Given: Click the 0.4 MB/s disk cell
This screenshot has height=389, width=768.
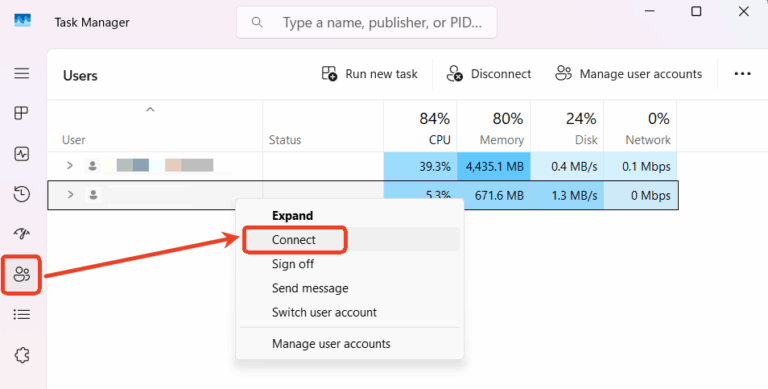Looking at the screenshot, I should (x=567, y=166).
